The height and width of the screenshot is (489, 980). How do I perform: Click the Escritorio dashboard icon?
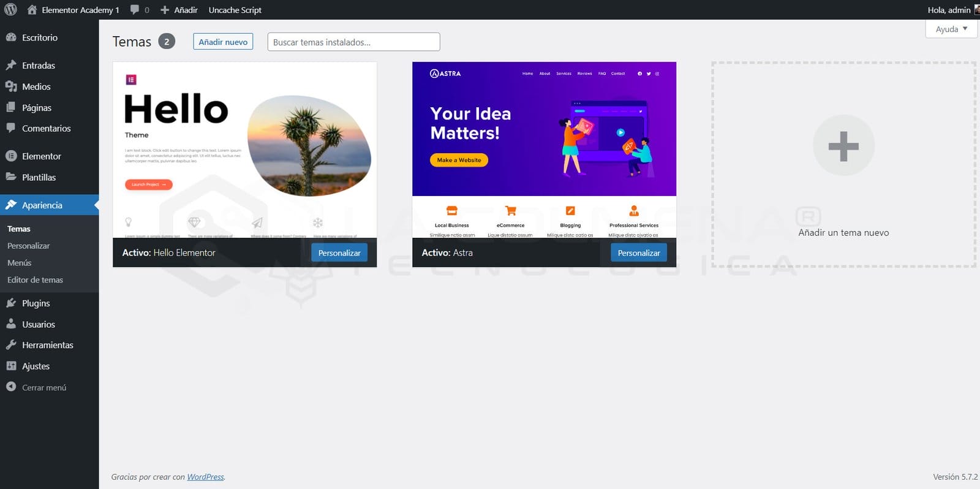(11, 37)
